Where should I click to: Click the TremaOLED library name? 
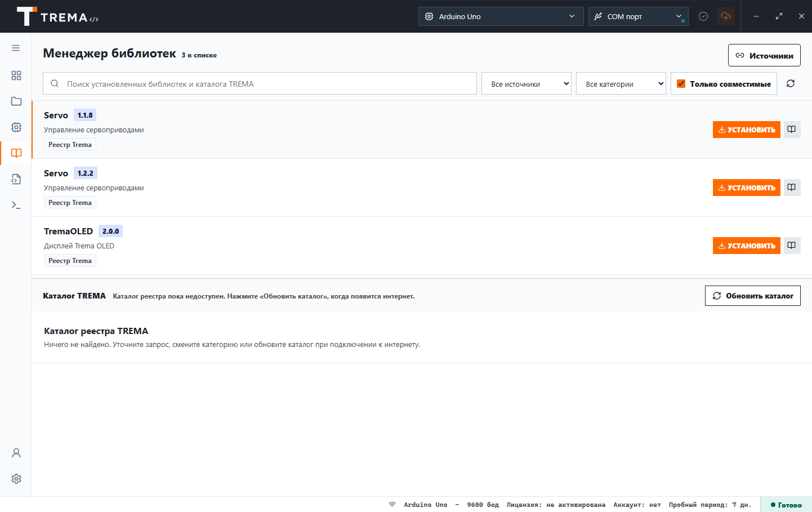(x=68, y=231)
